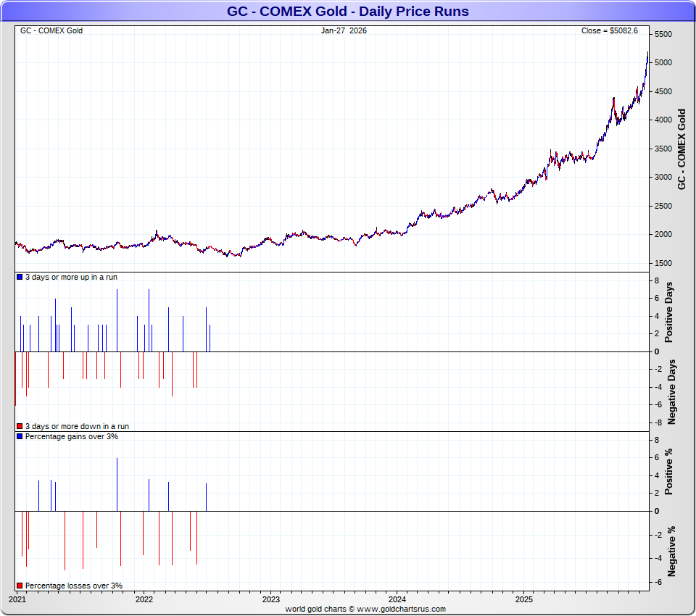Viewport: 696px width, 616px height.
Task: Click the 2023 label on the x-axis
Action: (270, 599)
